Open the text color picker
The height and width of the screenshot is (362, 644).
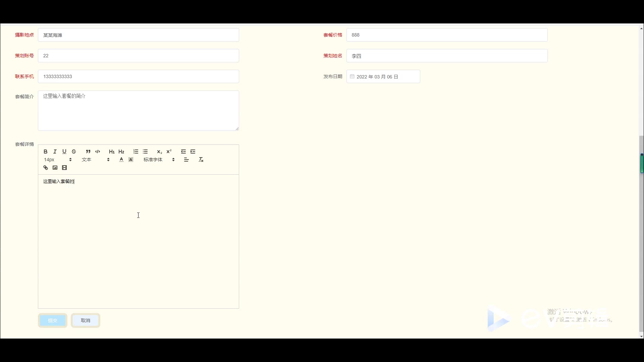coord(121,160)
